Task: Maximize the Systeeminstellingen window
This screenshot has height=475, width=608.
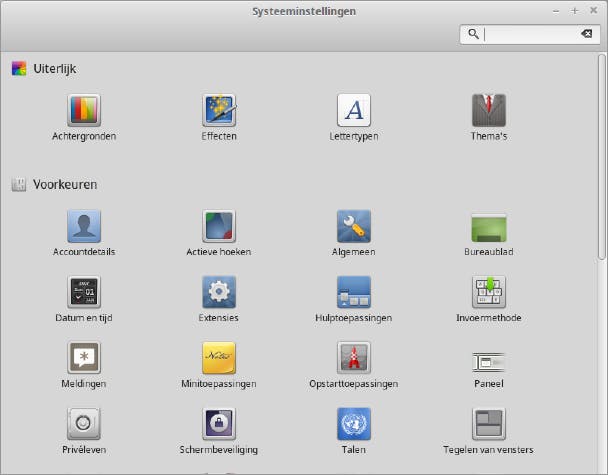Action: (x=575, y=11)
